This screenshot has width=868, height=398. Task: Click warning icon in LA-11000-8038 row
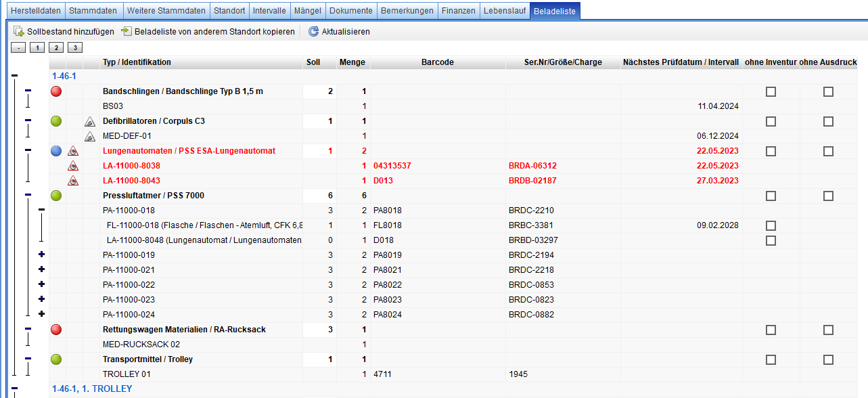pos(73,166)
